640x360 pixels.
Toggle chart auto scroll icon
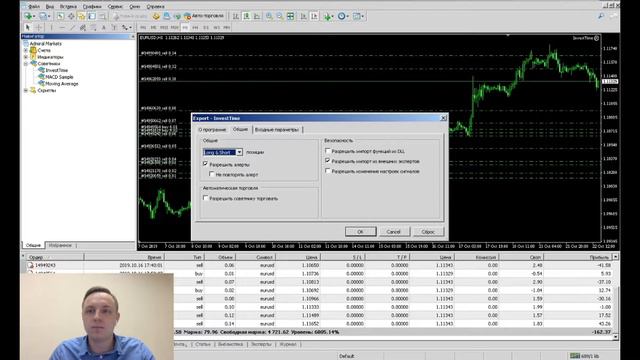[304, 16]
